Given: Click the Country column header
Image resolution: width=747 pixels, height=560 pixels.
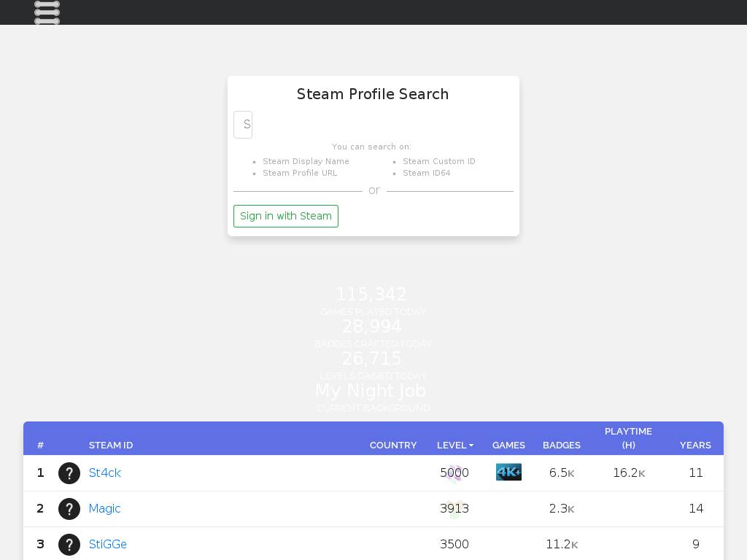Looking at the screenshot, I should (393, 445).
